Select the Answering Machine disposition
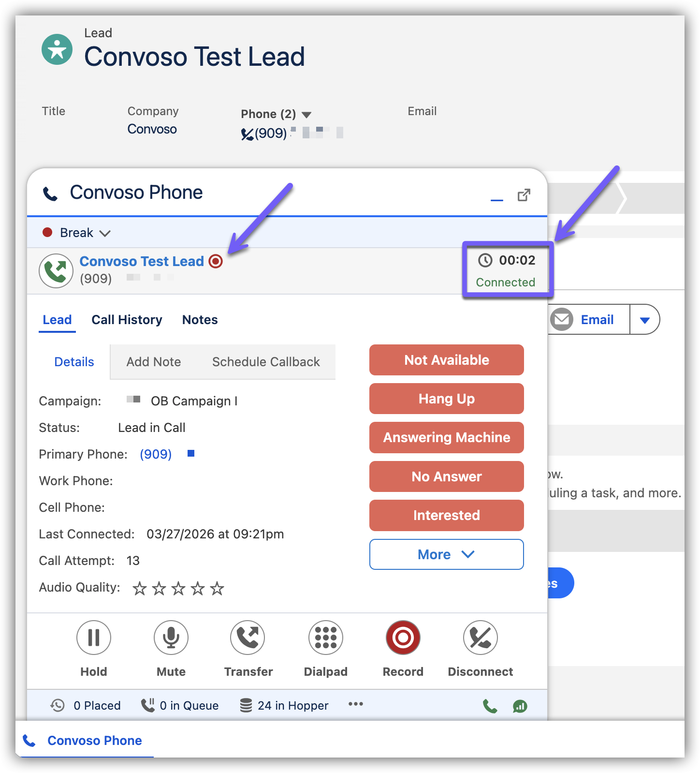Screen dimensions: 700x773 tap(446, 437)
